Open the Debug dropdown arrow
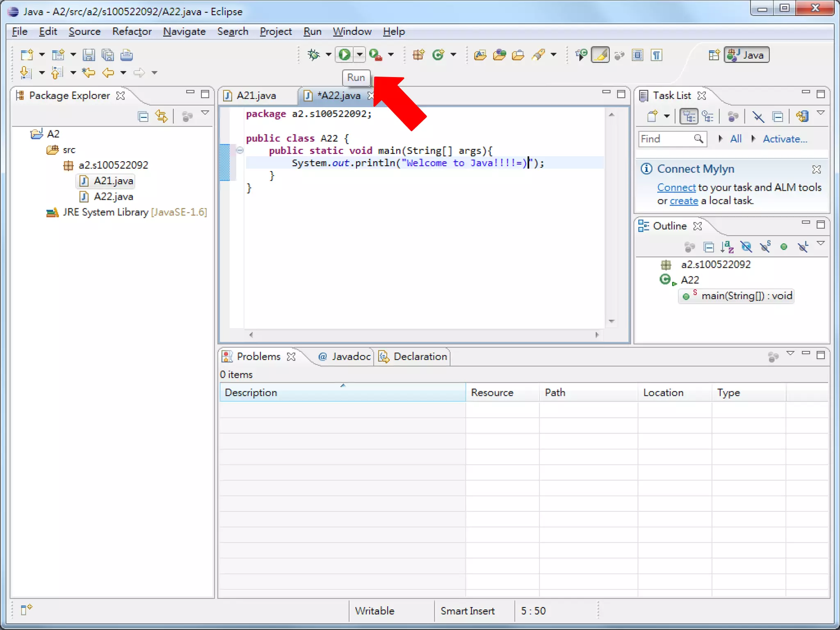This screenshot has width=840, height=630. pyautogui.click(x=328, y=55)
